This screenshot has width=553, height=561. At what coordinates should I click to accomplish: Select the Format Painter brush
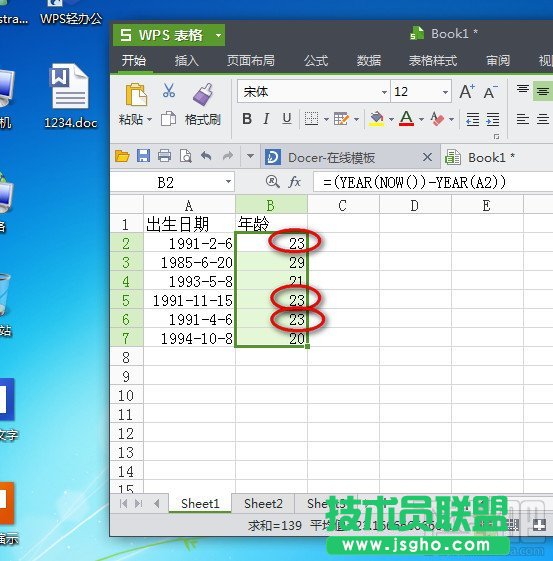click(x=203, y=94)
